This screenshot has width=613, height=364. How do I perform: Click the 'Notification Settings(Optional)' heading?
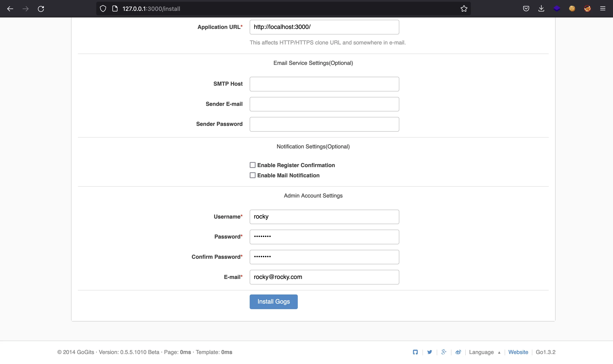(313, 146)
